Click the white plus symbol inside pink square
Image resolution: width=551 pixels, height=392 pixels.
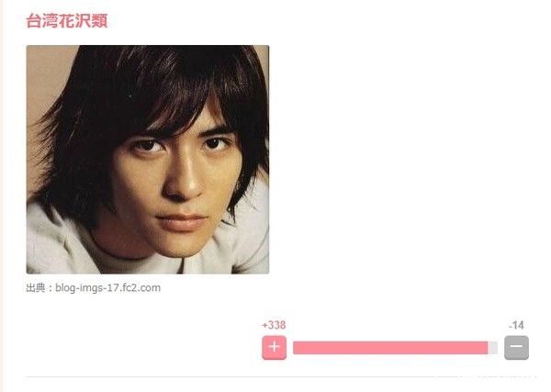coord(274,347)
